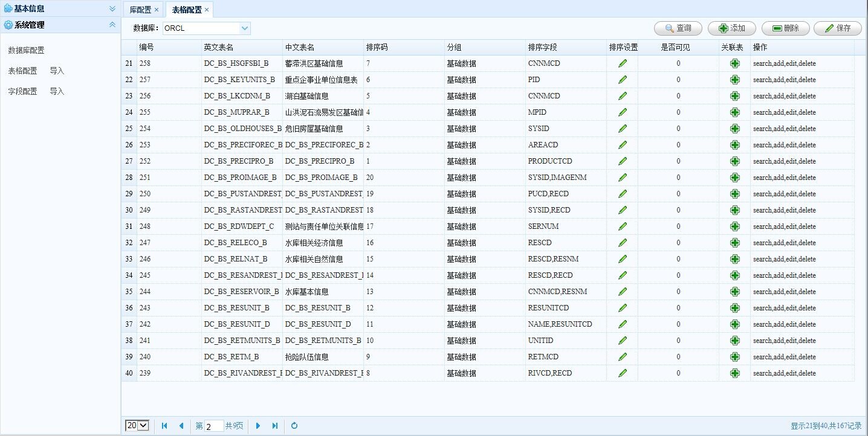This screenshot has height=436, width=868.
Task: Click the 删除 button
Action: click(x=785, y=28)
